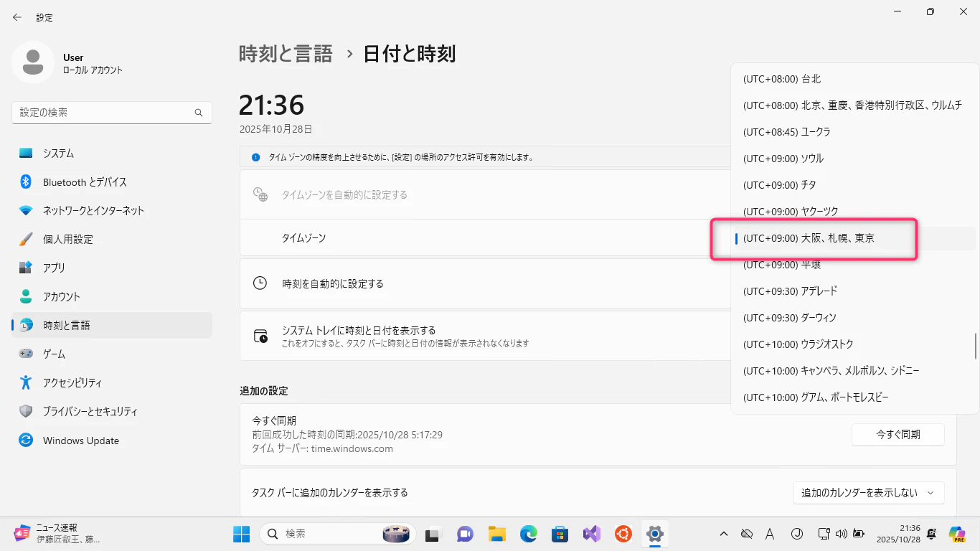Open アカウント settings category
The image size is (980, 551).
click(112, 296)
